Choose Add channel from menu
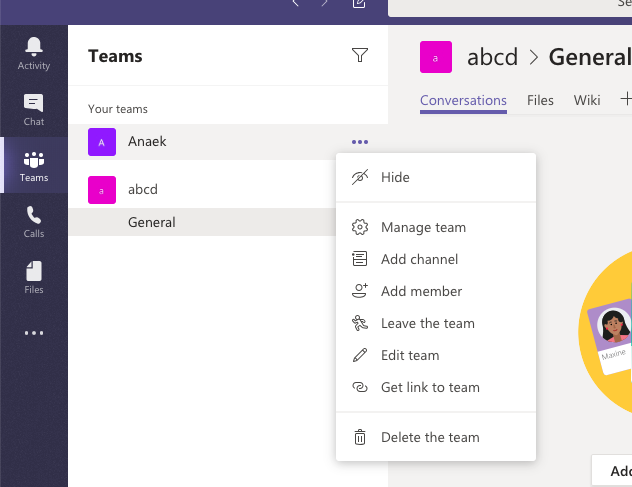Screen dimensions: 632x487 436,259
